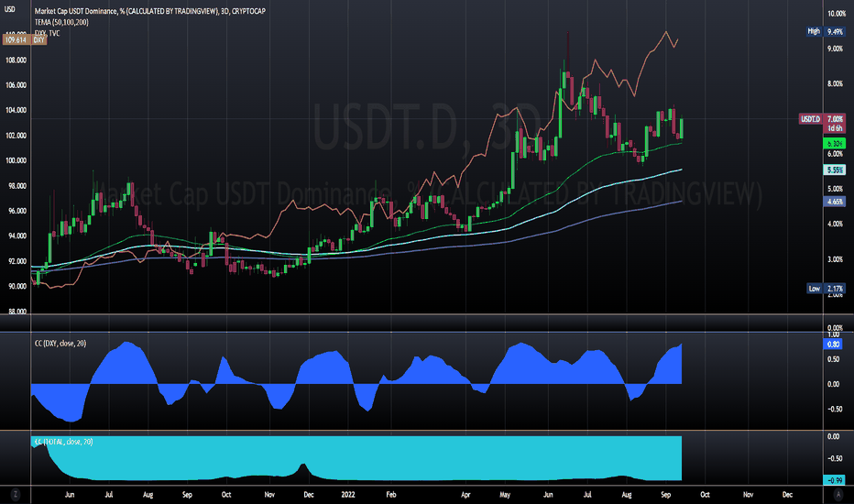This screenshot has height=504, width=854.
Task: Click the 10.00% tick on right price scale
Action: tap(836, 14)
